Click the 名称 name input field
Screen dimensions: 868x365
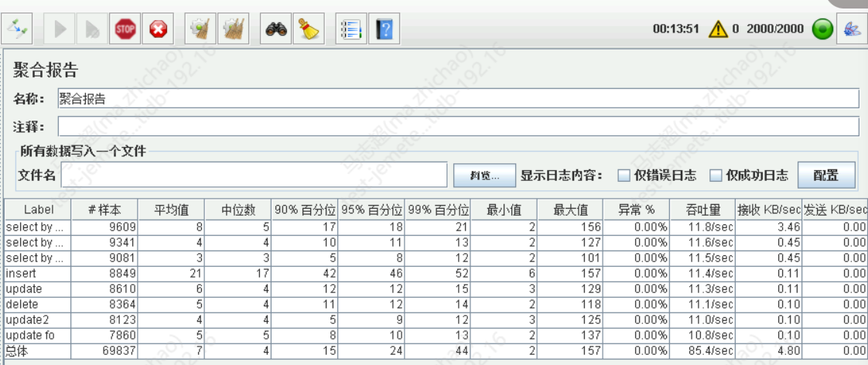458,98
